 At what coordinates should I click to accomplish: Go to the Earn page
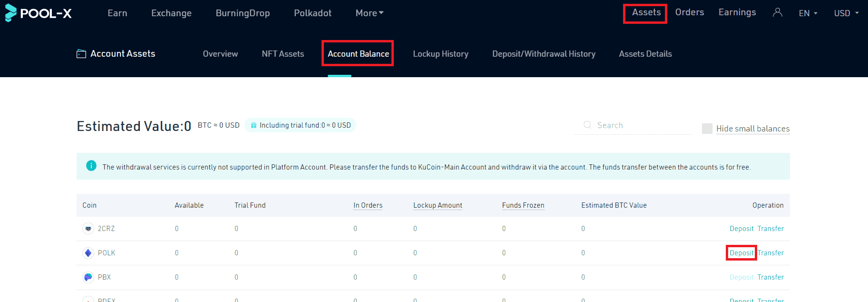(x=117, y=13)
